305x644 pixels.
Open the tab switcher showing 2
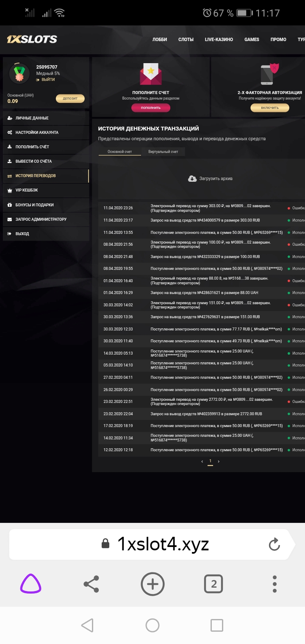(x=213, y=584)
